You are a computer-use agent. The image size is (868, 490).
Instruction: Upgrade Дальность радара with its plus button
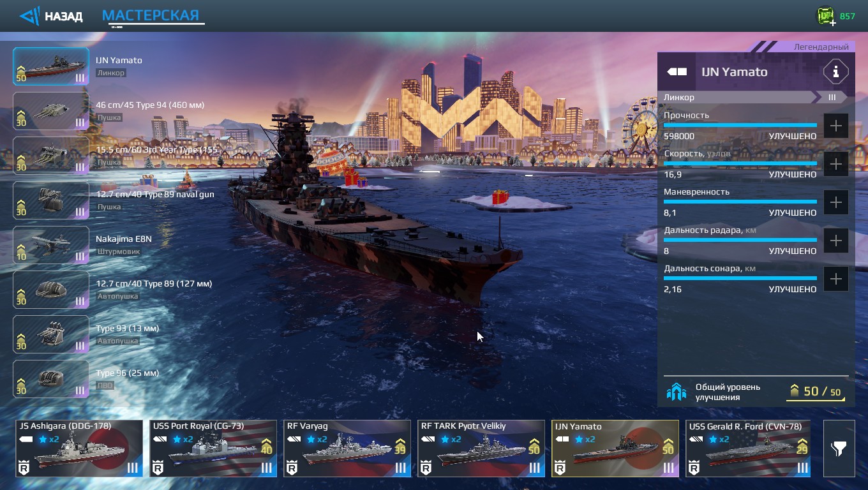[836, 241]
